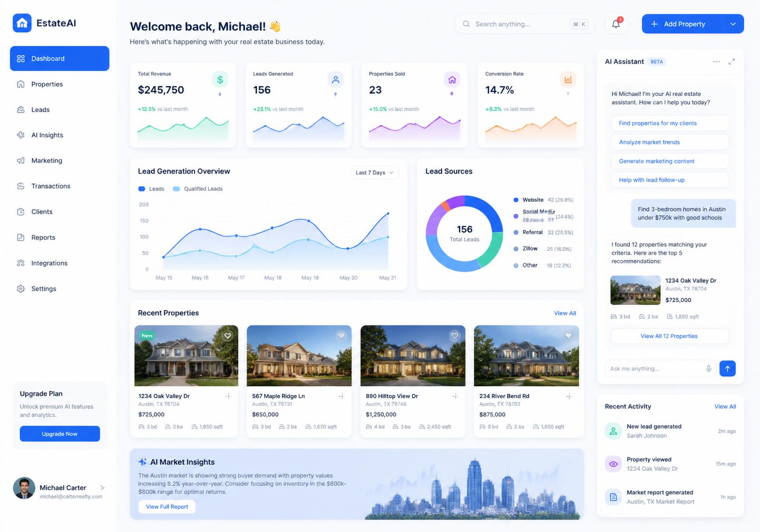Click the May 21 data point on Leads line
Screen dimensions: 760x532
(388, 214)
